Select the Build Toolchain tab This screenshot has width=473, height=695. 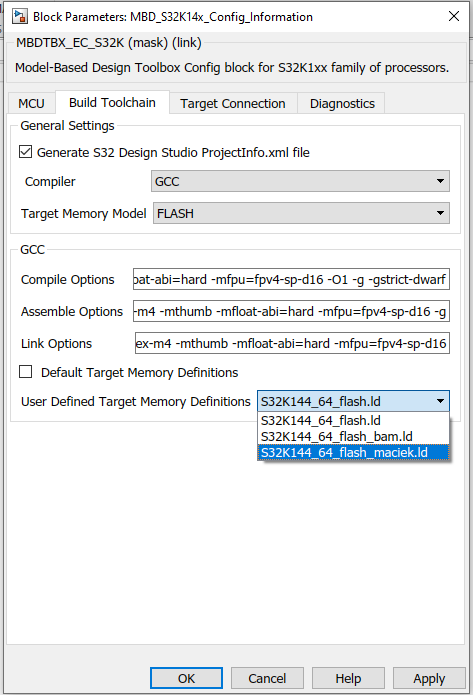(x=112, y=102)
